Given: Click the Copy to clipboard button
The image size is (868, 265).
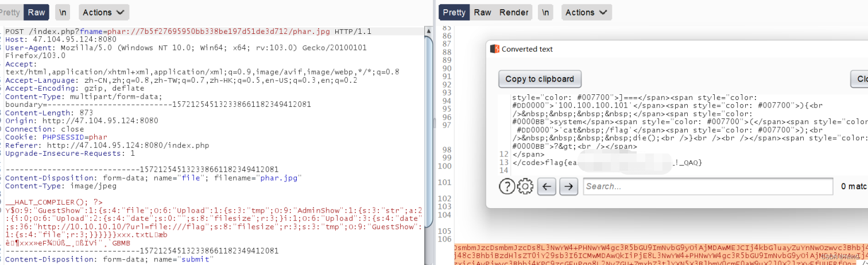Looking at the screenshot, I should click(540, 79).
